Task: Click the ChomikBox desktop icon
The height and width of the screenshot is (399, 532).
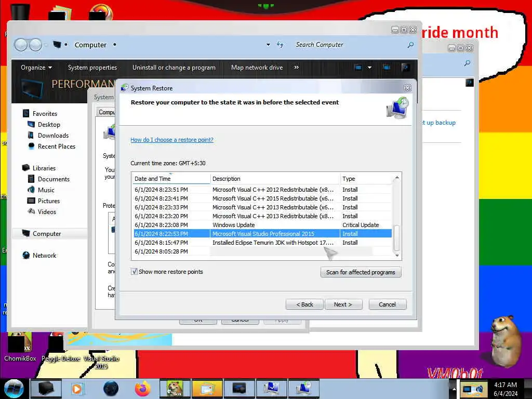Action: click(x=20, y=347)
